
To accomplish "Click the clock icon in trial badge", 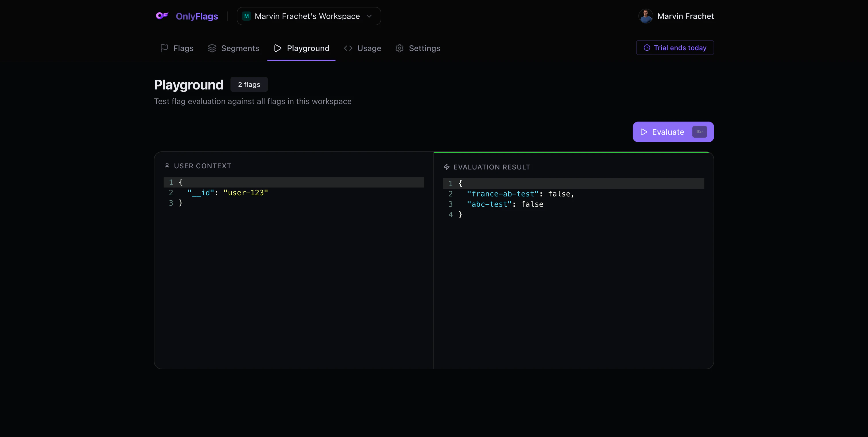I will click(x=647, y=48).
